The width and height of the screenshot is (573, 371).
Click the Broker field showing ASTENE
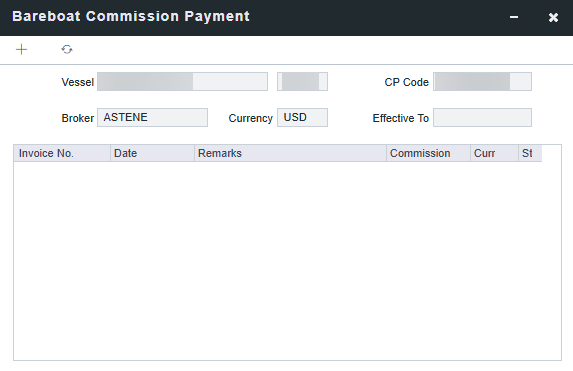pyautogui.click(x=152, y=117)
